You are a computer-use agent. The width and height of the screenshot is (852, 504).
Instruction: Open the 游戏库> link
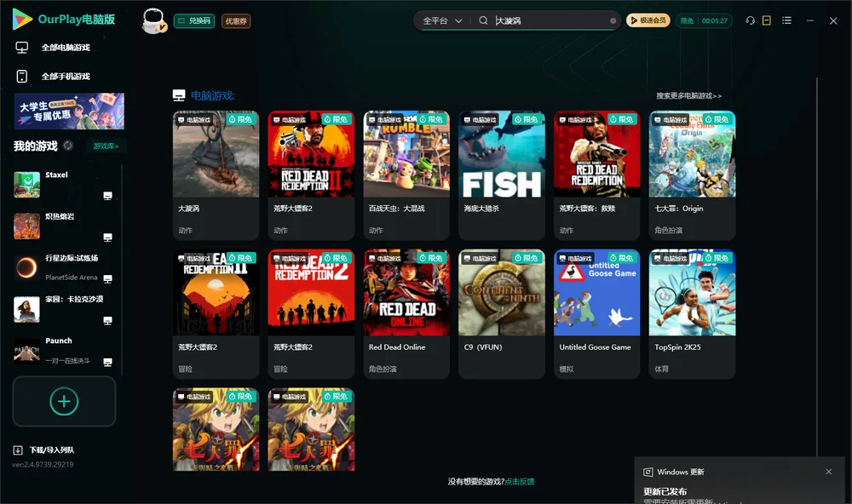106,146
